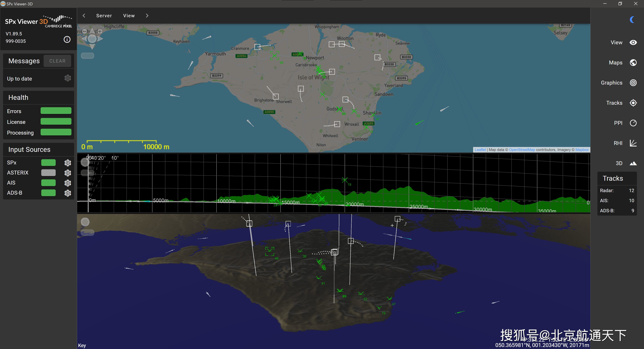The height and width of the screenshot is (349, 644).
Task: Click the left chevron in the menu bar
Action: pyautogui.click(x=84, y=15)
